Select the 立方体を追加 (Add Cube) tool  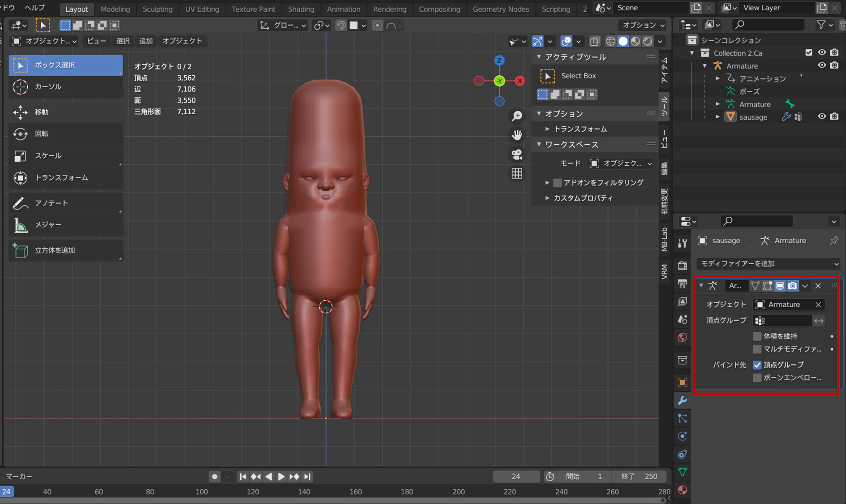point(65,250)
